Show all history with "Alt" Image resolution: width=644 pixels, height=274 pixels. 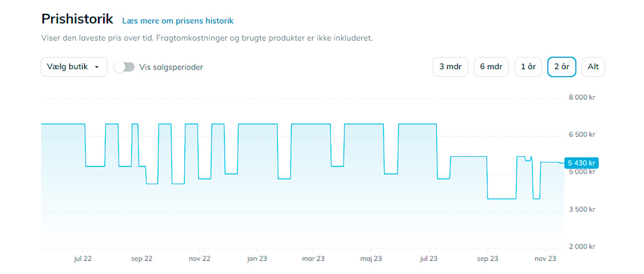click(x=593, y=67)
